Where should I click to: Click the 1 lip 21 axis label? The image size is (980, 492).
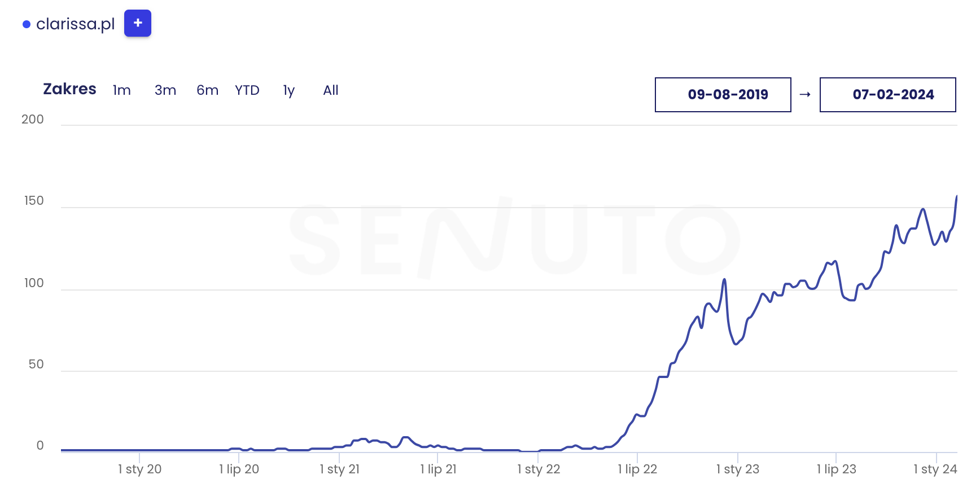point(439,469)
